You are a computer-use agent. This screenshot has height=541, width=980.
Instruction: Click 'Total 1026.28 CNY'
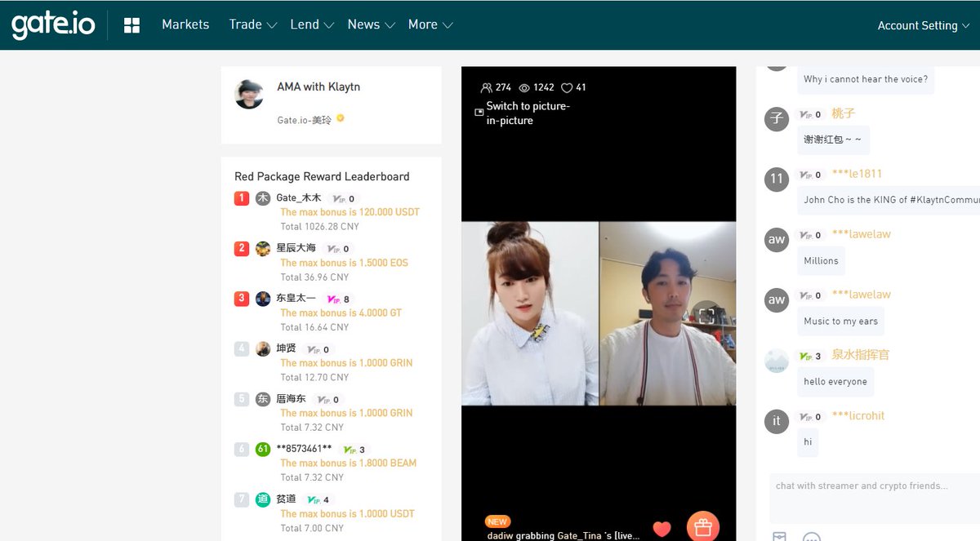pos(320,226)
